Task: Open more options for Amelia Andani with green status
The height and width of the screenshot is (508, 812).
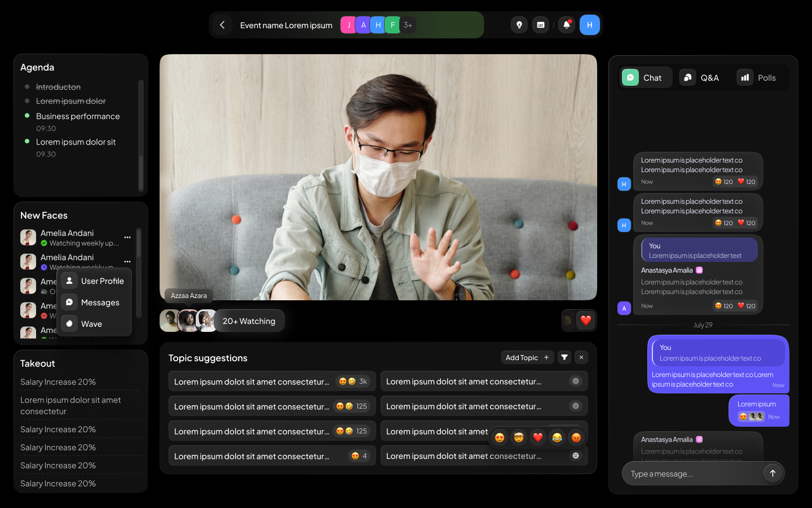Action: click(127, 238)
